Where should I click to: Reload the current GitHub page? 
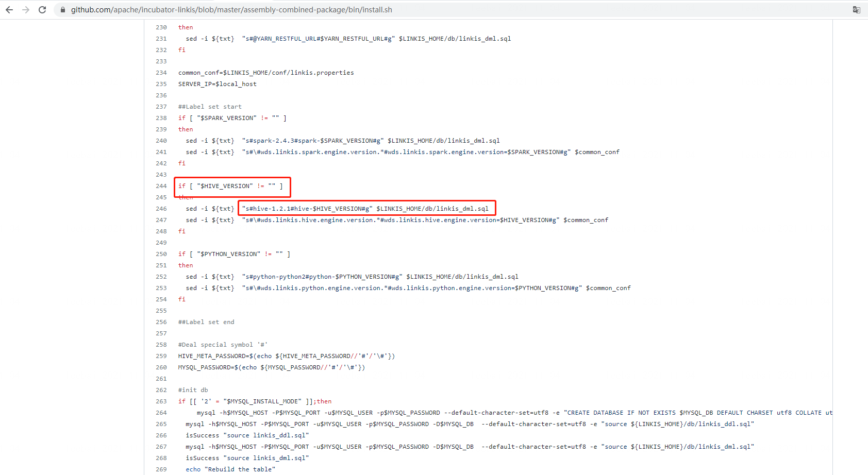pyautogui.click(x=42, y=10)
